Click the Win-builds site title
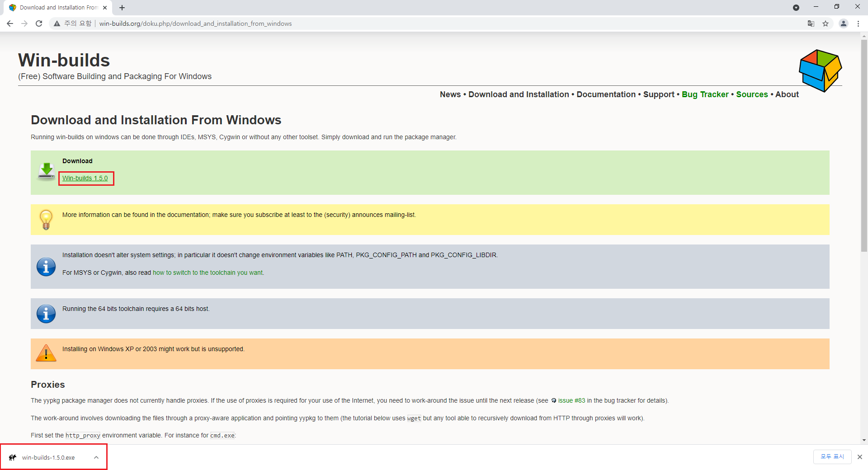This screenshot has height=470, width=868. tap(64, 60)
